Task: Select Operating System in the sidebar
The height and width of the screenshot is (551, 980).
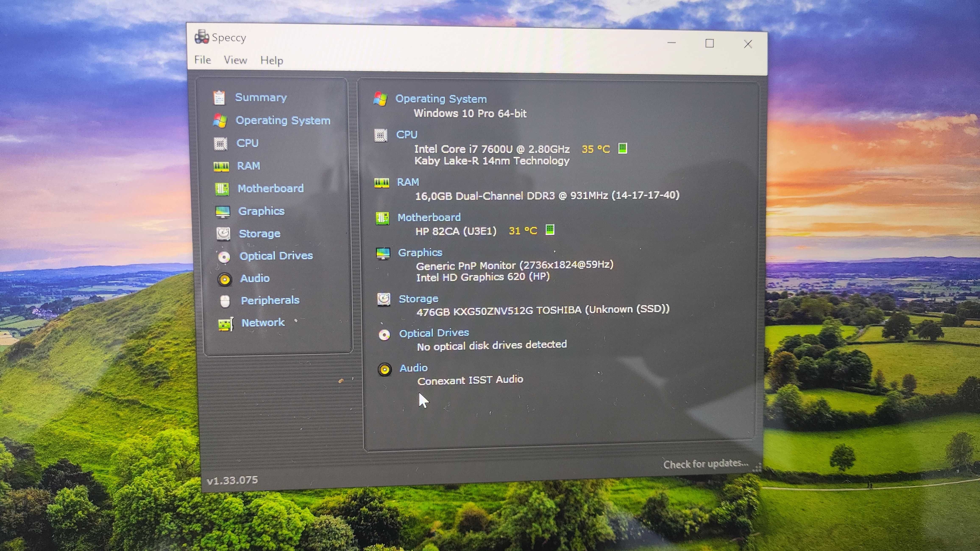Action: [x=283, y=121]
